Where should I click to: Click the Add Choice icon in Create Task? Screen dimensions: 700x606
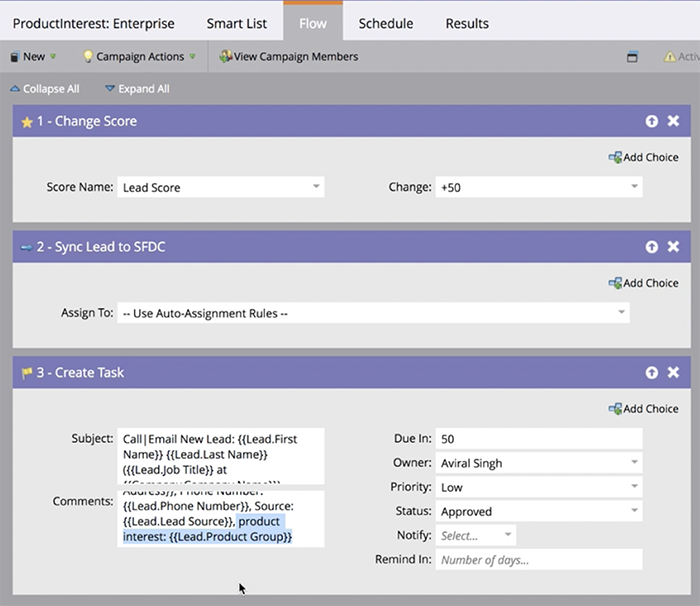click(x=615, y=409)
